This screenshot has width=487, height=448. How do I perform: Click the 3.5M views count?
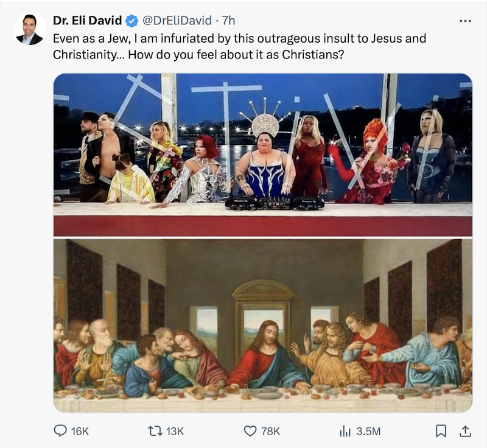(x=368, y=431)
